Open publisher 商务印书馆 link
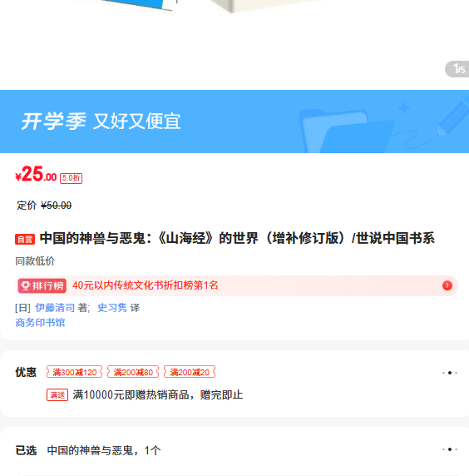469x476 pixels. click(x=40, y=322)
